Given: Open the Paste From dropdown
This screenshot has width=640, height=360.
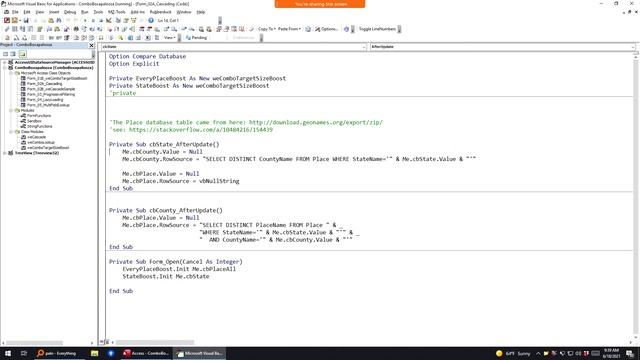Looking at the screenshot, I should point(289,29).
